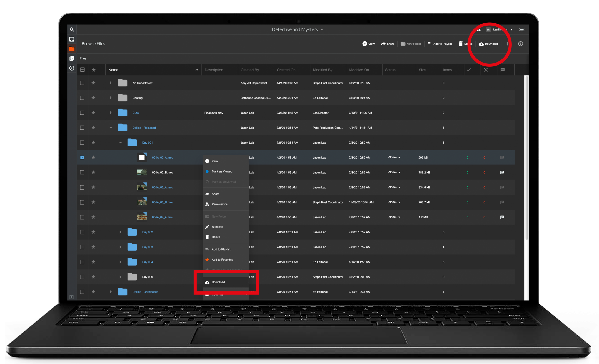Open the comment icon on the 004A_02_B.mov row
The height and width of the screenshot is (364, 599).
coord(502,172)
